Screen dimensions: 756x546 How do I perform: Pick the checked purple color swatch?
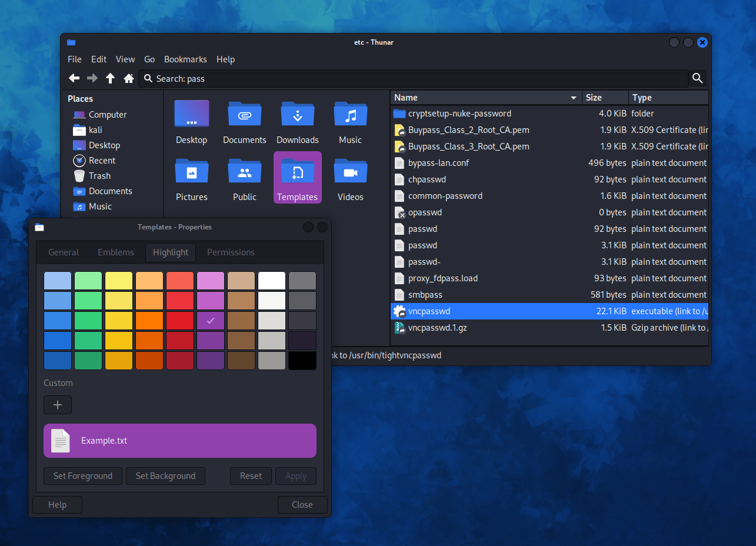[x=210, y=321]
